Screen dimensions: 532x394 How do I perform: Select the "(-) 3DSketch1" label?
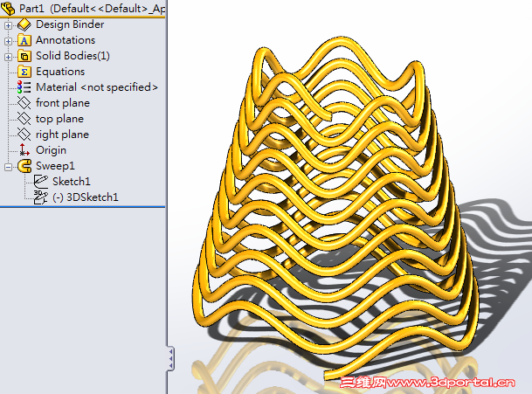[86, 197]
